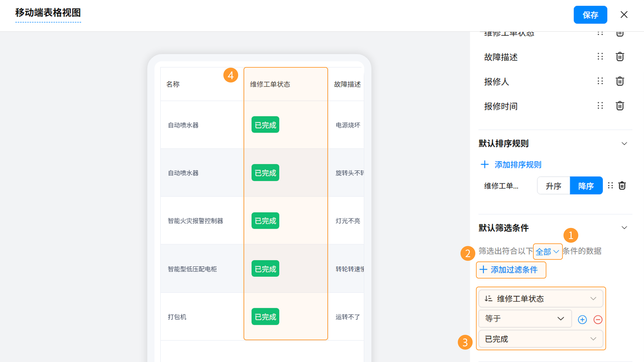
Task: Delete the 报修时间 field
Action: pos(620,106)
